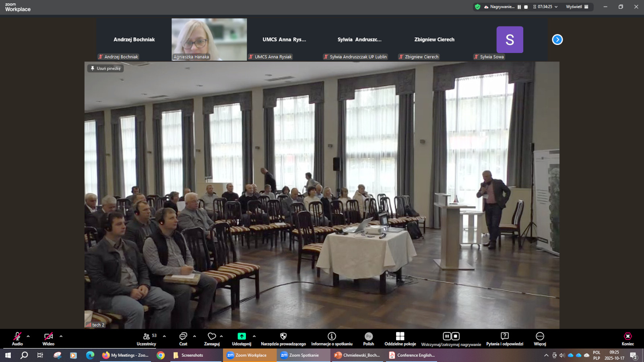Open Pytania i odpowiedzi Q&A
This screenshot has width=644, height=362.
(504, 338)
